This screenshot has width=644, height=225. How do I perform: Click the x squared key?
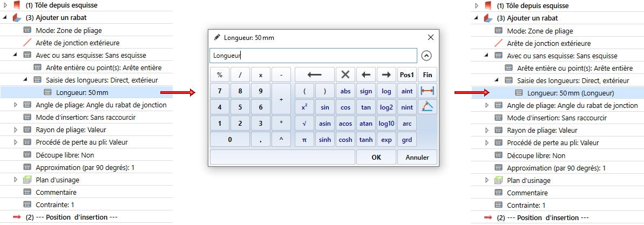(x=304, y=107)
